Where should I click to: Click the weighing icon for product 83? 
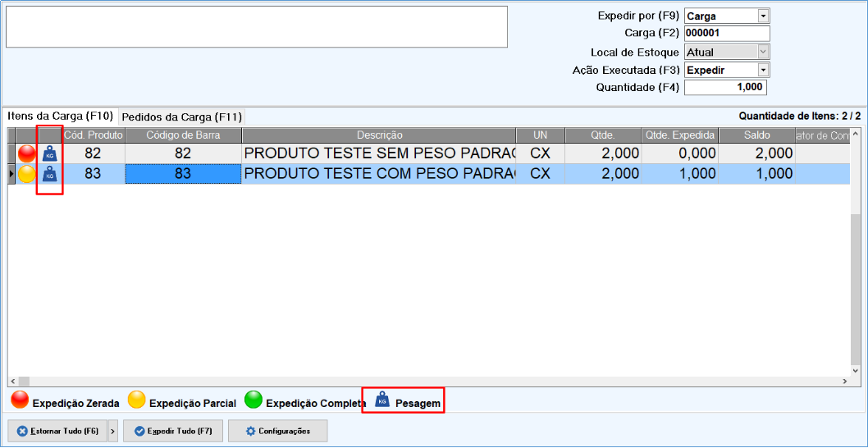point(49,174)
